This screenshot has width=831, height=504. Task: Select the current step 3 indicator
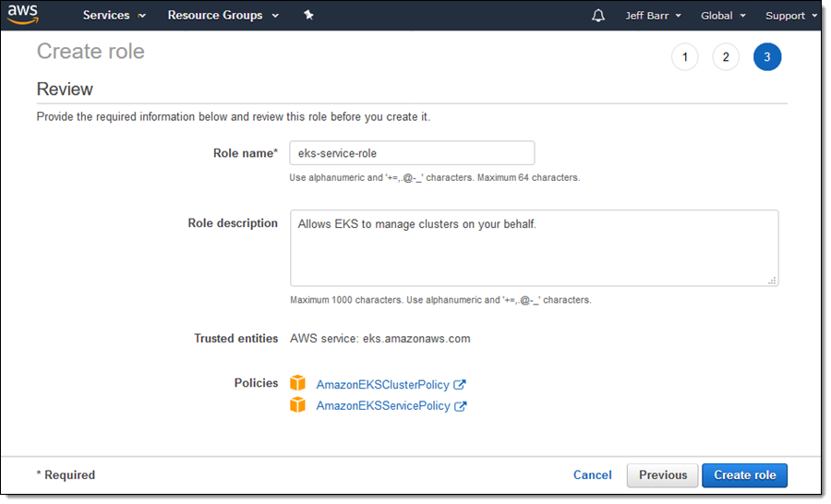(767, 57)
